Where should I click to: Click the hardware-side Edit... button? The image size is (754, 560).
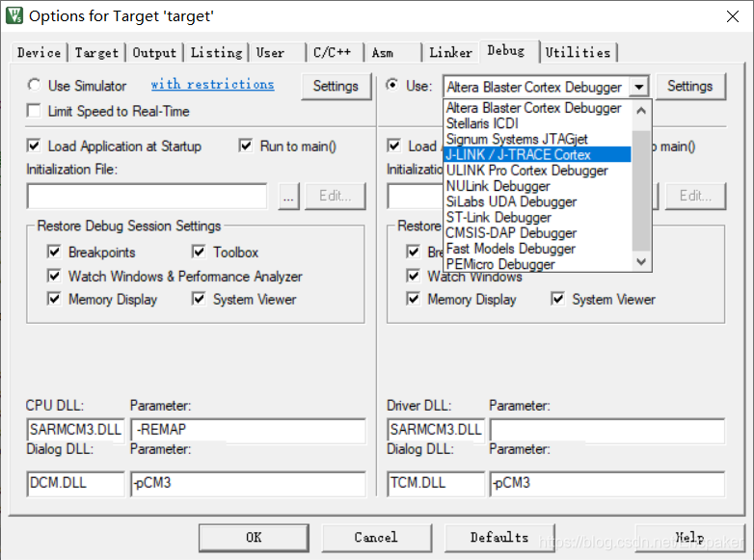(x=695, y=196)
